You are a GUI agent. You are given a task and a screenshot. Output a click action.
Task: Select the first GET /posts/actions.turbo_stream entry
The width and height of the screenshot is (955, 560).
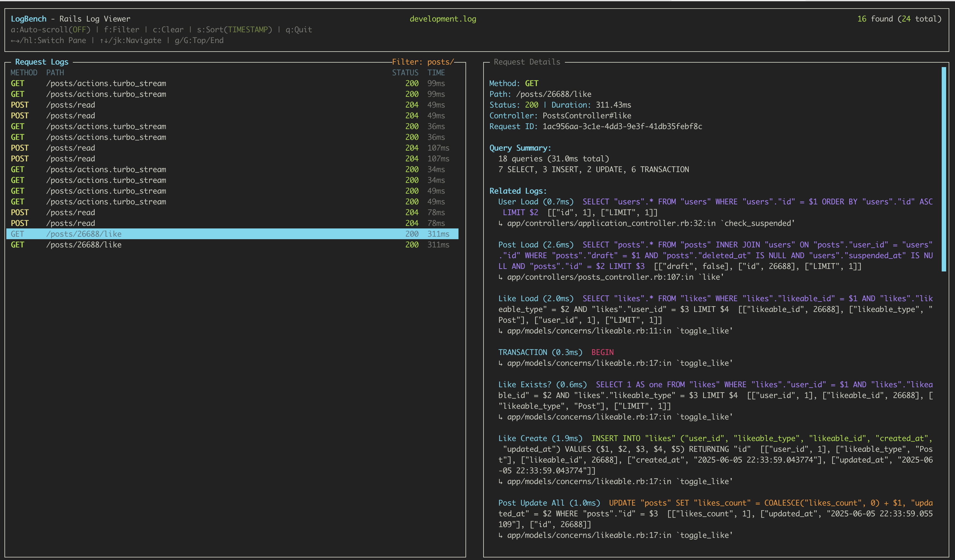106,83
